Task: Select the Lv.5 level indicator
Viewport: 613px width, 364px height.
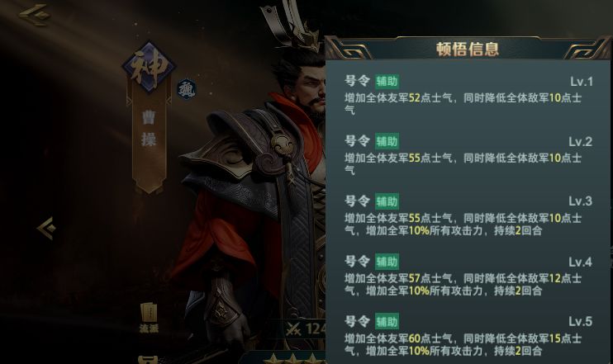Action: point(581,321)
